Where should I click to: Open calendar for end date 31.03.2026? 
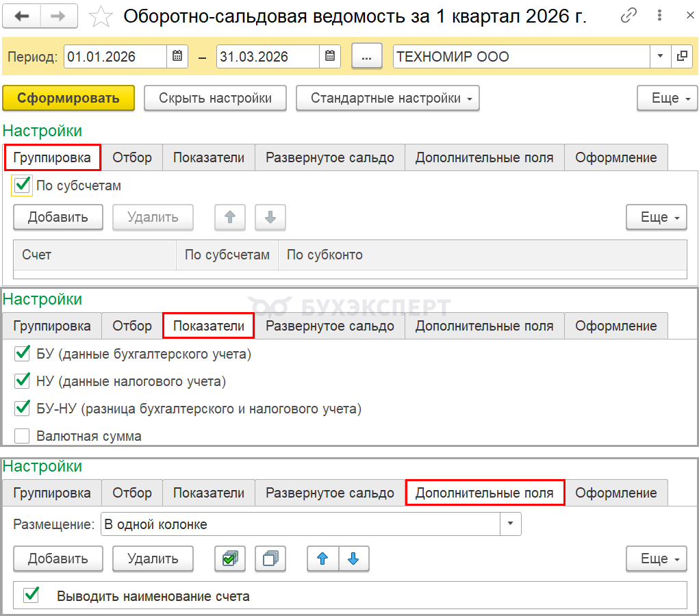point(330,57)
